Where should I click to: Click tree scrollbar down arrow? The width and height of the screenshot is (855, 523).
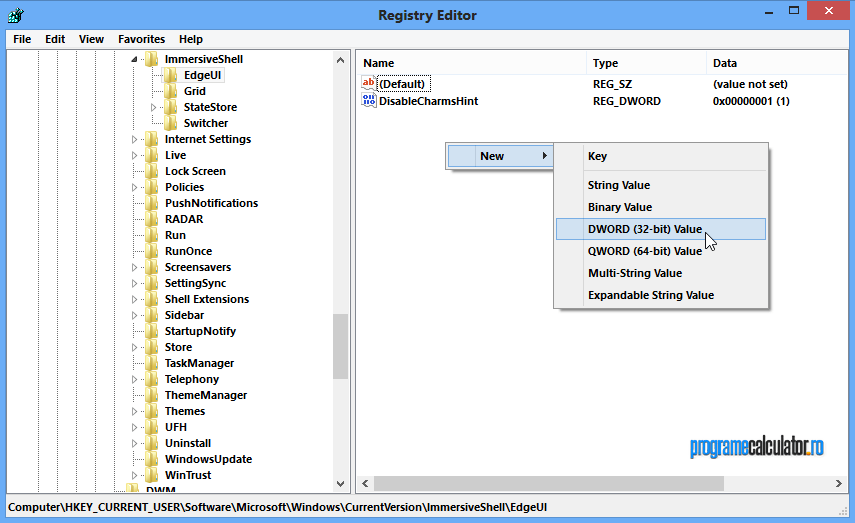tap(340, 483)
